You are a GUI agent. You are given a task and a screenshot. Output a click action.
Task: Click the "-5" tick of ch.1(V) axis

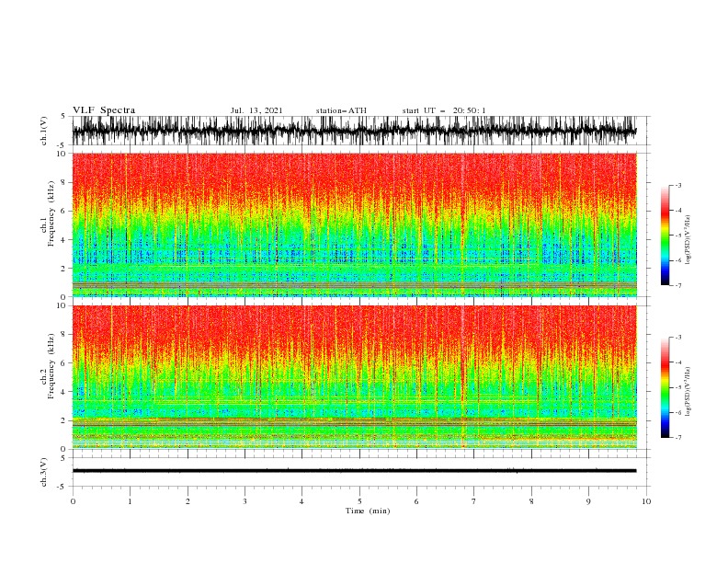point(63,145)
